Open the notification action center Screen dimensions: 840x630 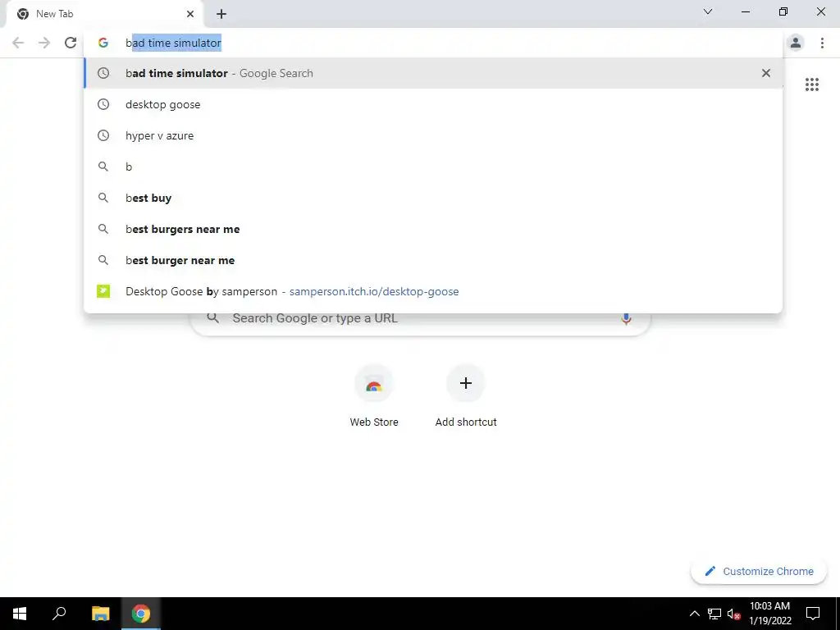click(813, 614)
